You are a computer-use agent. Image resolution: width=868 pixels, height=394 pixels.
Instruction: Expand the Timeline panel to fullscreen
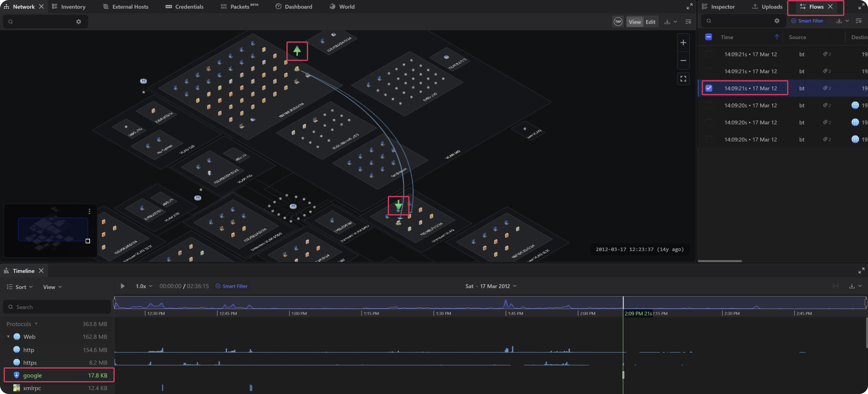click(861, 271)
